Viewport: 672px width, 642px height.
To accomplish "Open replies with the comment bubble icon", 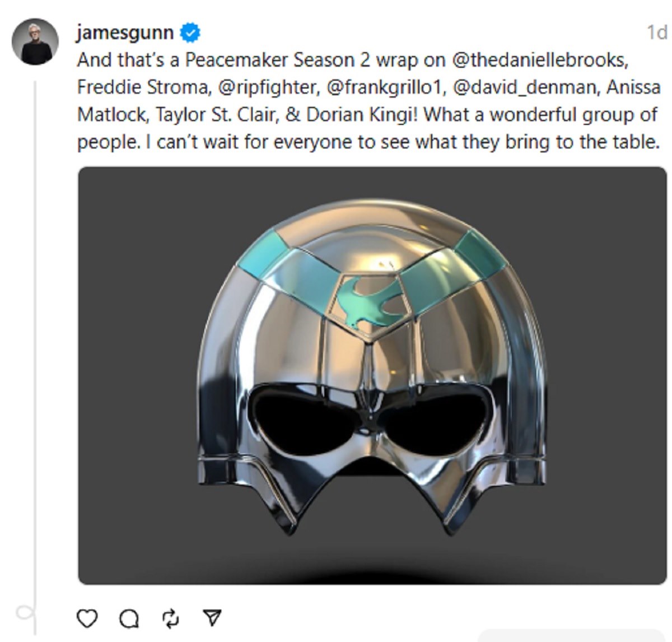I will click(x=129, y=618).
